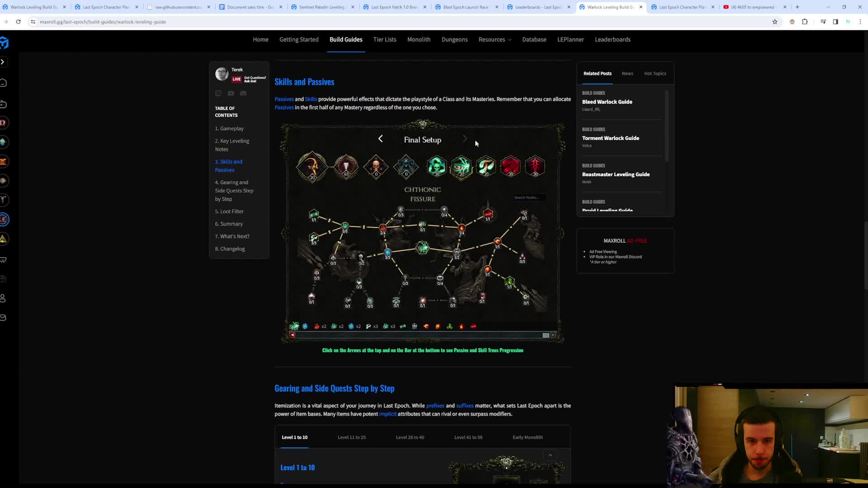
Task: Open a new browser tab
Action: [797, 7]
